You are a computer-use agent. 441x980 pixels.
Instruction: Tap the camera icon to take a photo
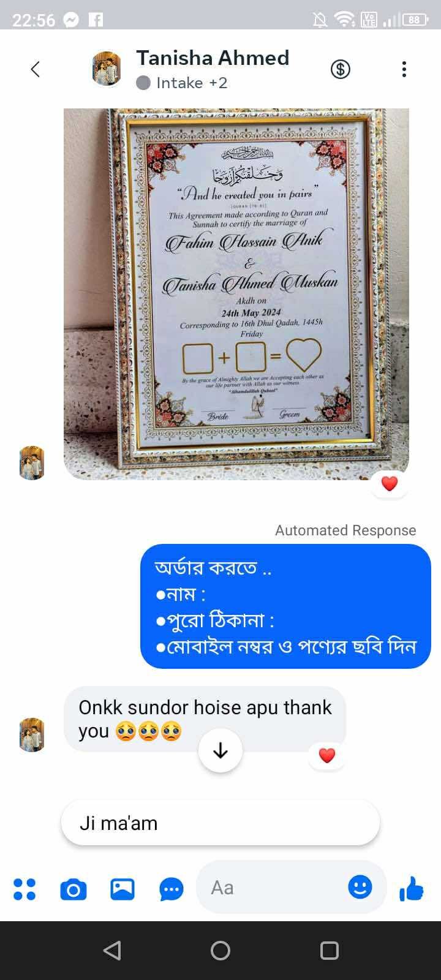[73, 889]
